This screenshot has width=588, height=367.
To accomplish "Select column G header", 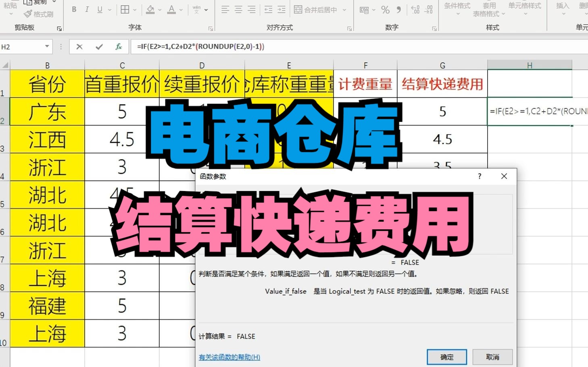I will click(442, 65).
